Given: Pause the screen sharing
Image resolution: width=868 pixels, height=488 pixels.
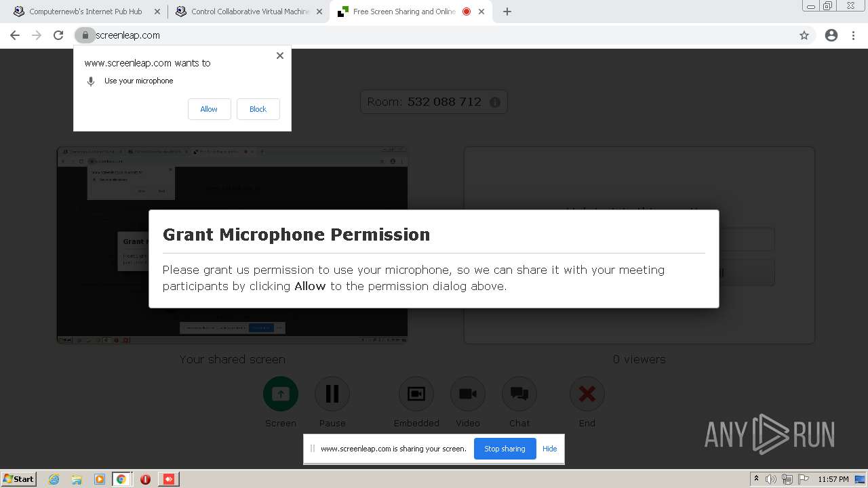Looking at the screenshot, I should [332, 394].
